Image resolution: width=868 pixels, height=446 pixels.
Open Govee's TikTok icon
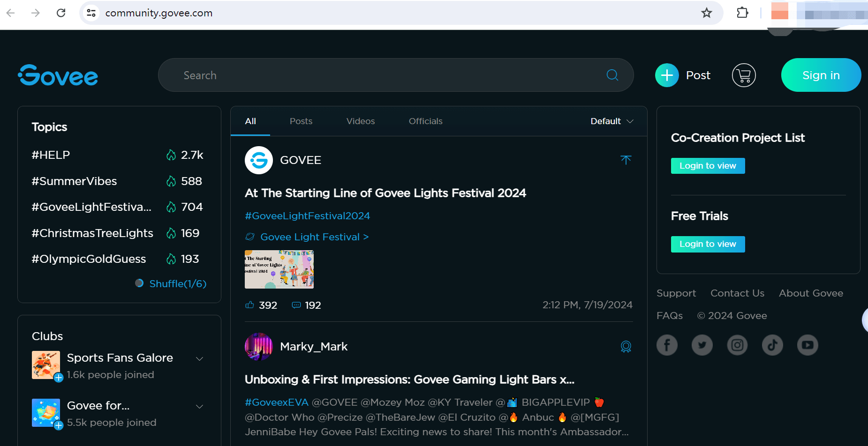[772, 345]
